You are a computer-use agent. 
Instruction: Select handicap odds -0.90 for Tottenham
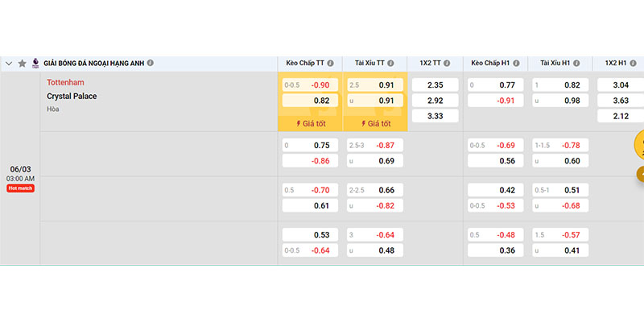point(310,85)
